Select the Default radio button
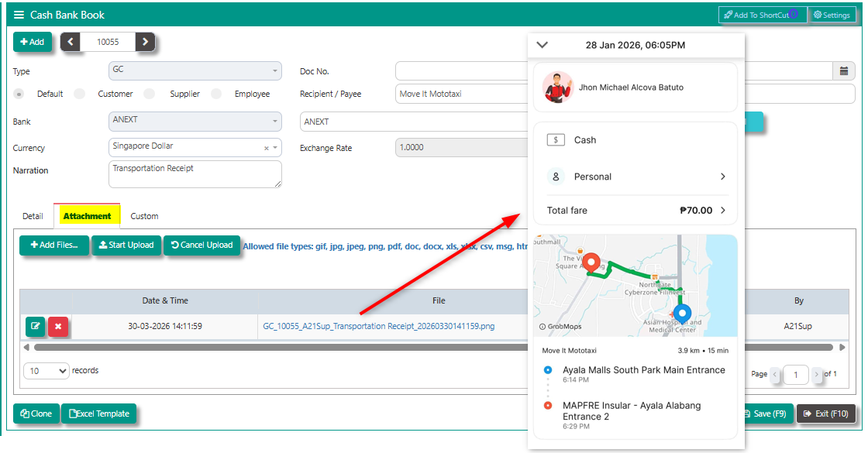The image size is (868, 453). coord(19,94)
